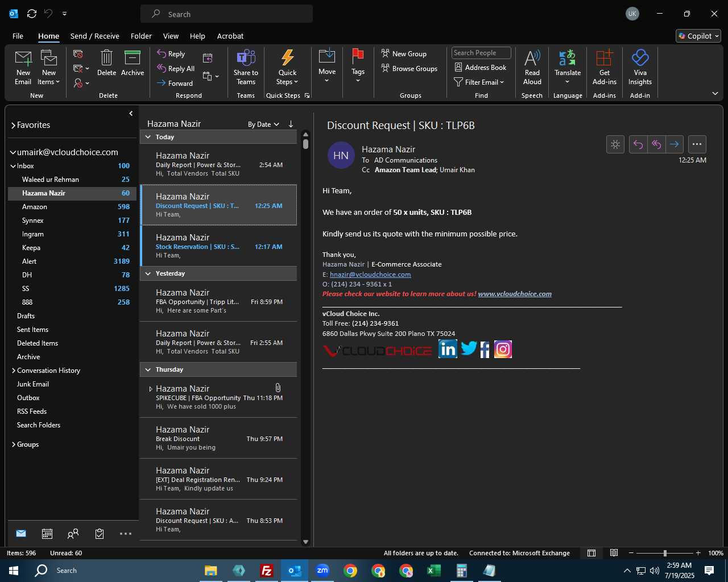Screen dimensions: 728x582
Task: Open the Alert folder
Action: pyautogui.click(x=72, y=261)
